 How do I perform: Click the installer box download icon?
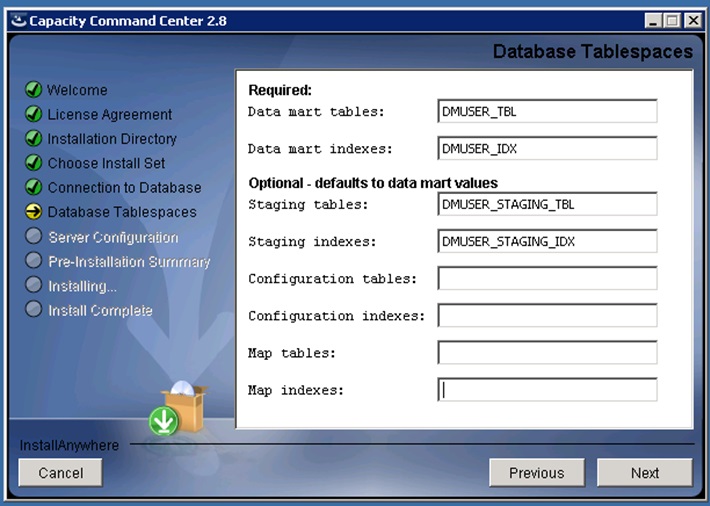179,408
